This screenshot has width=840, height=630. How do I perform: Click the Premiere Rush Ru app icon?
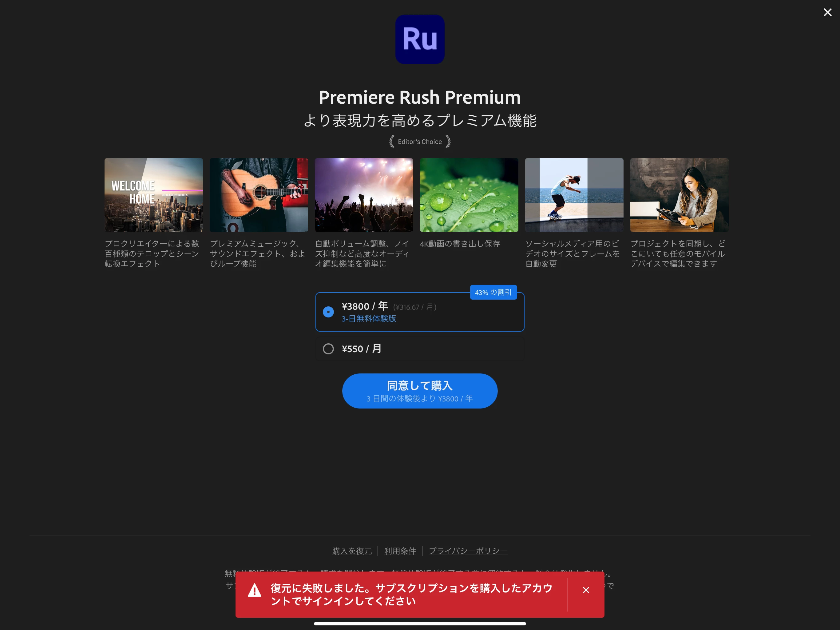point(420,39)
